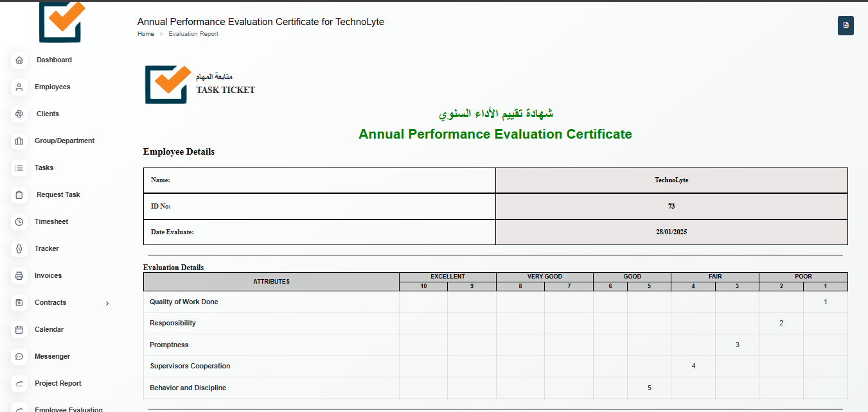Image resolution: width=868 pixels, height=412 pixels.
Task: Click the Group/Department icon
Action: [x=19, y=141]
